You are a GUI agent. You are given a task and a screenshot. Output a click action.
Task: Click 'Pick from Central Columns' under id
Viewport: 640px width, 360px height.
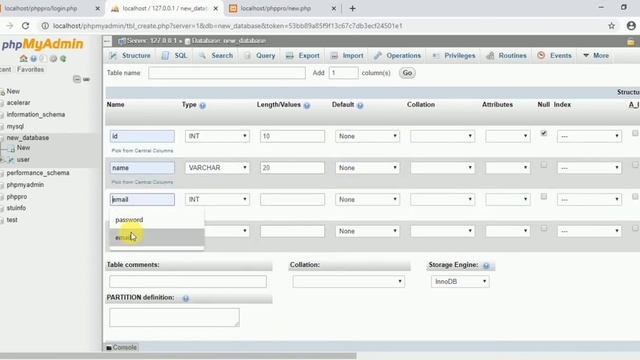point(142,151)
